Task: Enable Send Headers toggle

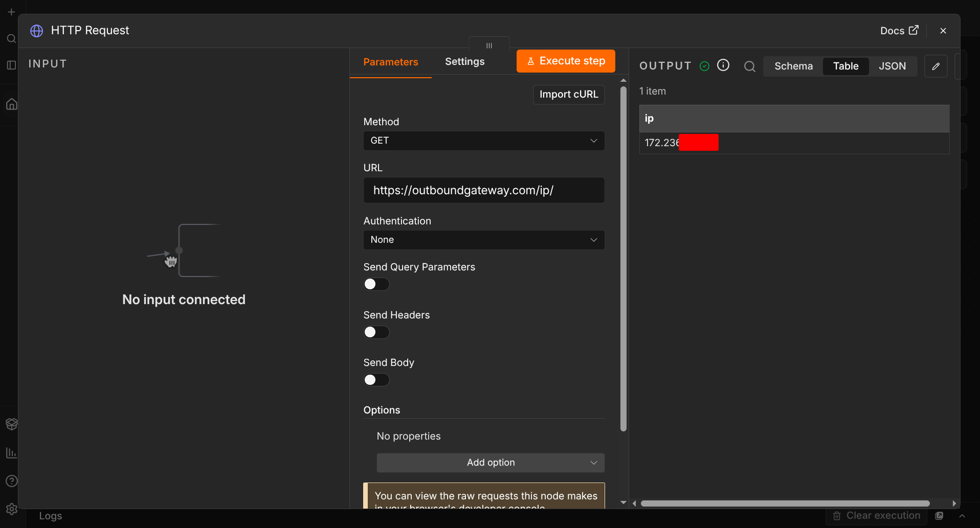Action: pyautogui.click(x=376, y=332)
